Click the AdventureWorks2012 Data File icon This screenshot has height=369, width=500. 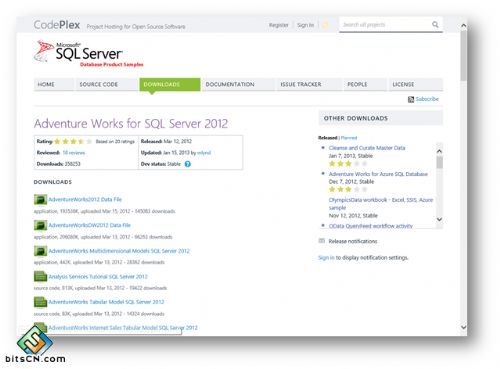click(40, 200)
